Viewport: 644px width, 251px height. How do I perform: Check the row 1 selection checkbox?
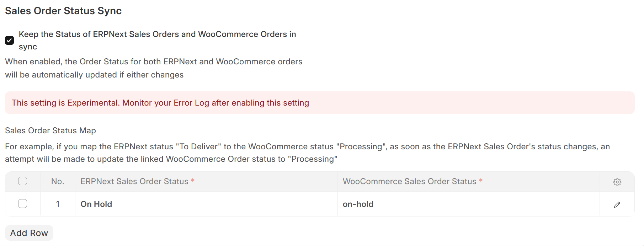(x=22, y=203)
